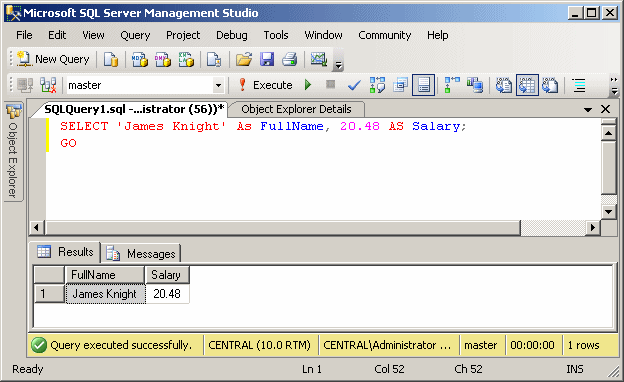Click the Open File folder icon
The image size is (624, 382).
coord(244,59)
